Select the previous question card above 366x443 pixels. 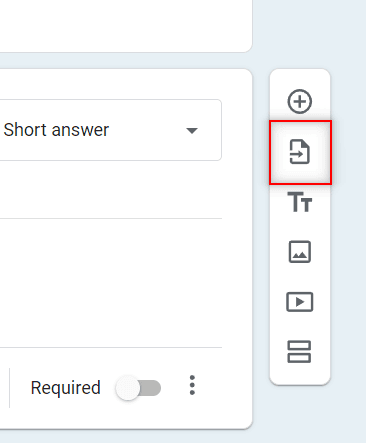coord(126,26)
